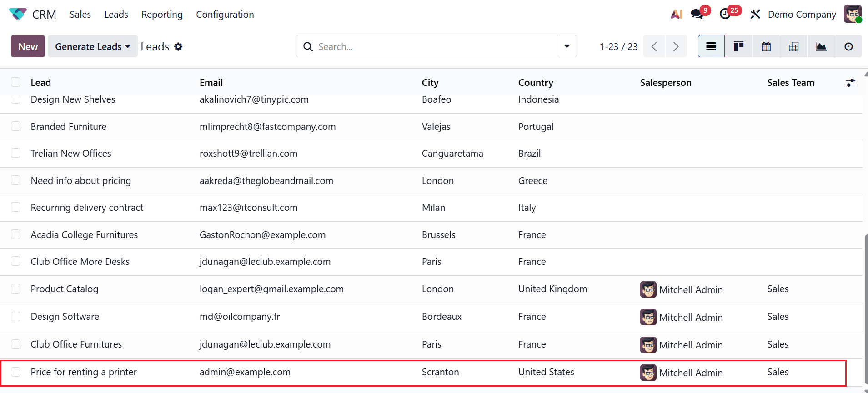Click email roxshott9@trellian.com

(x=248, y=154)
